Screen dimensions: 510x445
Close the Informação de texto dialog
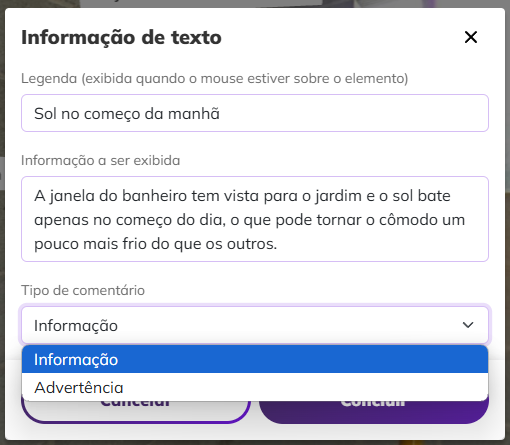click(471, 37)
